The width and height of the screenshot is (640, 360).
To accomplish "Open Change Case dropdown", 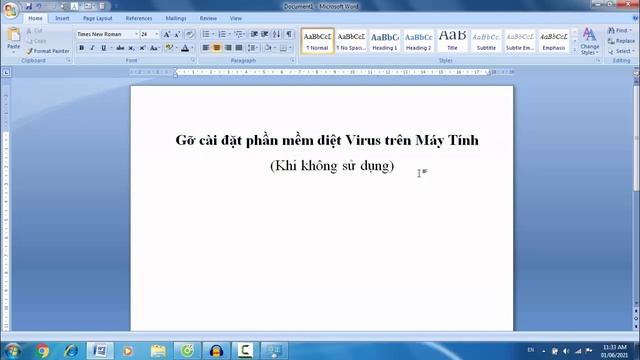I will [x=154, y=48].
